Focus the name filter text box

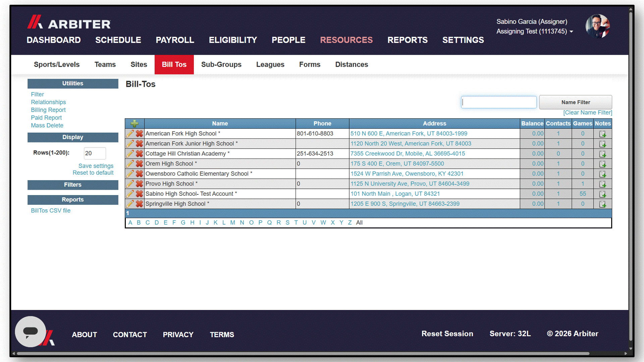click(x=499, y=102)
